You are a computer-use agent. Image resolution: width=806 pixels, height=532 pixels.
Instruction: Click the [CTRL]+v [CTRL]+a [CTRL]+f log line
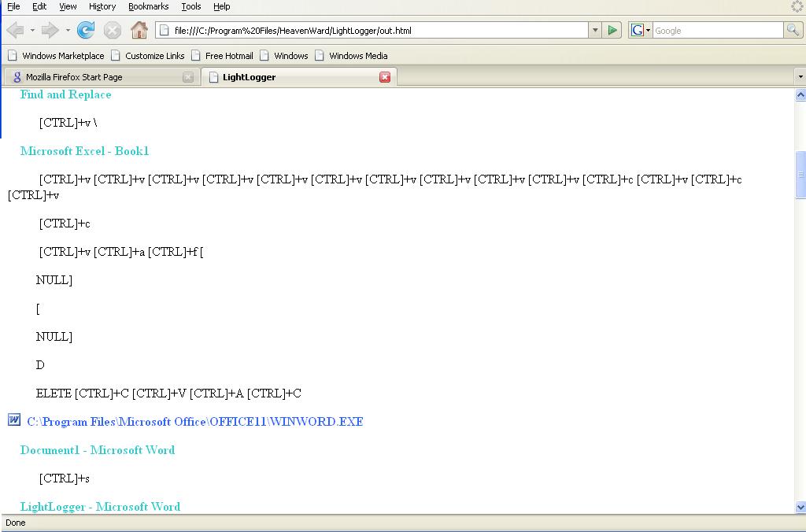(x=121, y=252)
